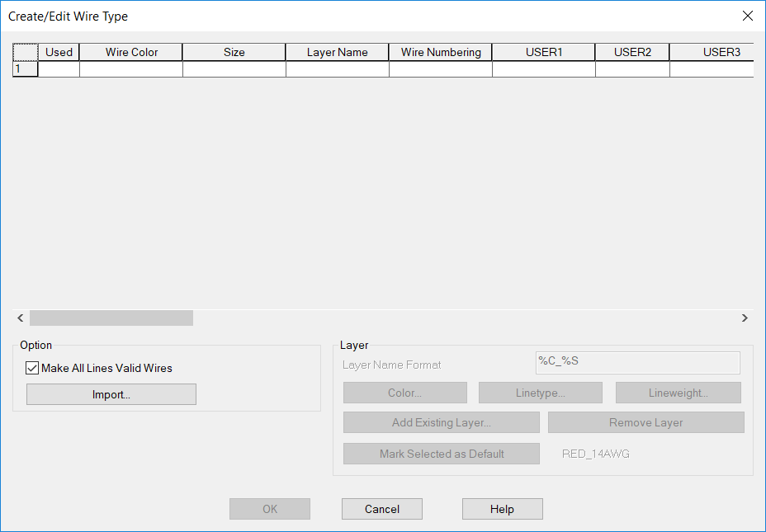Click the Layer Name Format field
766x532 pixels.
point(637,363)
